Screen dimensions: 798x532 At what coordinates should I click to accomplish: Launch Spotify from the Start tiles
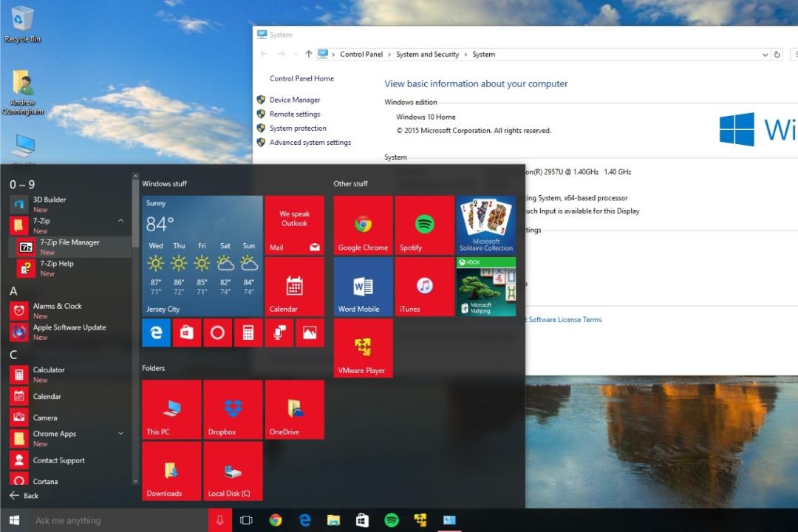(424, 225)
